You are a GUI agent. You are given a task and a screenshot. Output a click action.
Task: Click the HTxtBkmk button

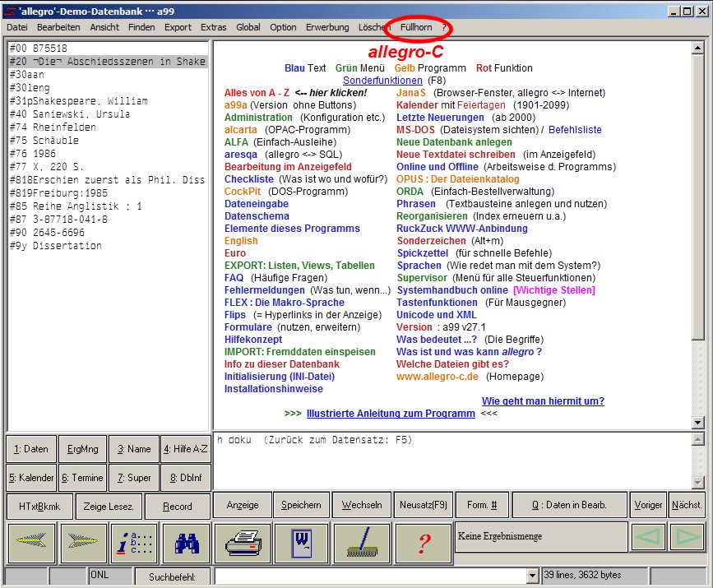click(x=39, y=506)
